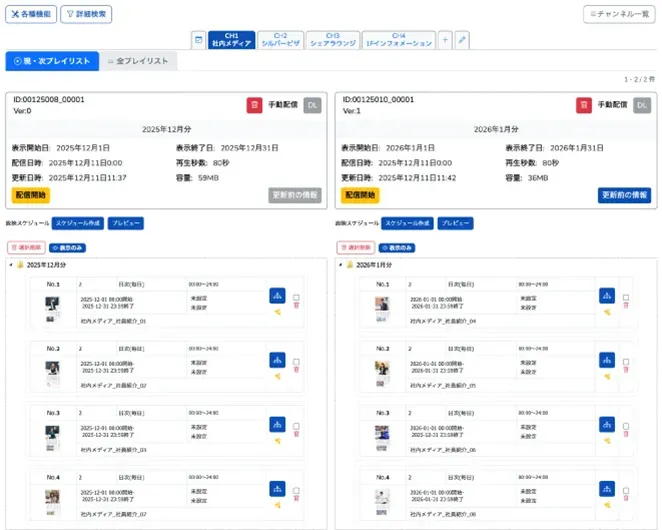The image size is (662, 530).
Task: Click blue hierarchy icon for 社内メディア_社員紹介_05
Action: [607, 359]
